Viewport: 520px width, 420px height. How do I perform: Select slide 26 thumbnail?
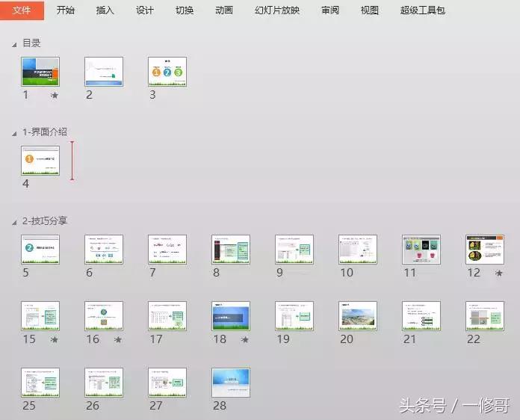point(104,383)
